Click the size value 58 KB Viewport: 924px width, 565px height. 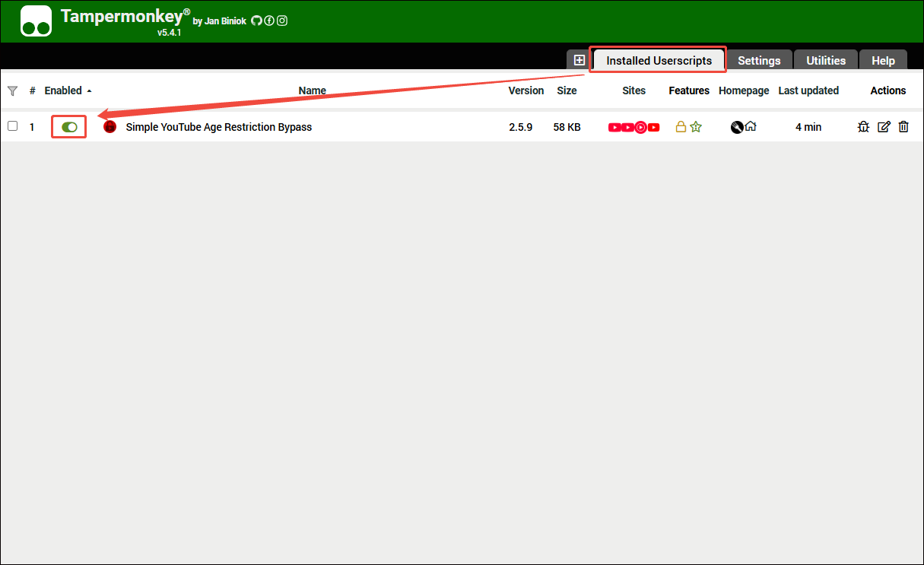coord(567,127)
